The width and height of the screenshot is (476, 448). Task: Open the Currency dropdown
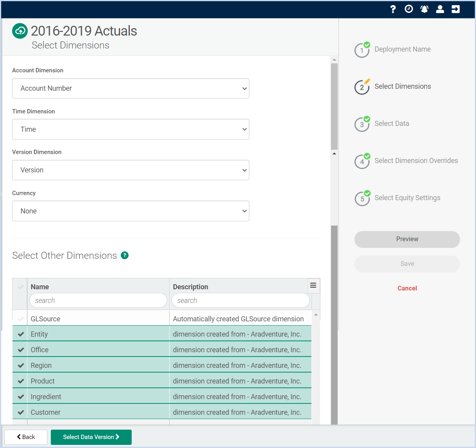131,211
